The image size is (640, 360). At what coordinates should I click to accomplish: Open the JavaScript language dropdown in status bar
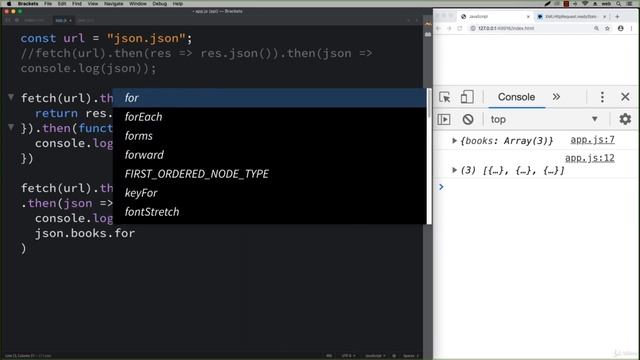coord(375,356)
